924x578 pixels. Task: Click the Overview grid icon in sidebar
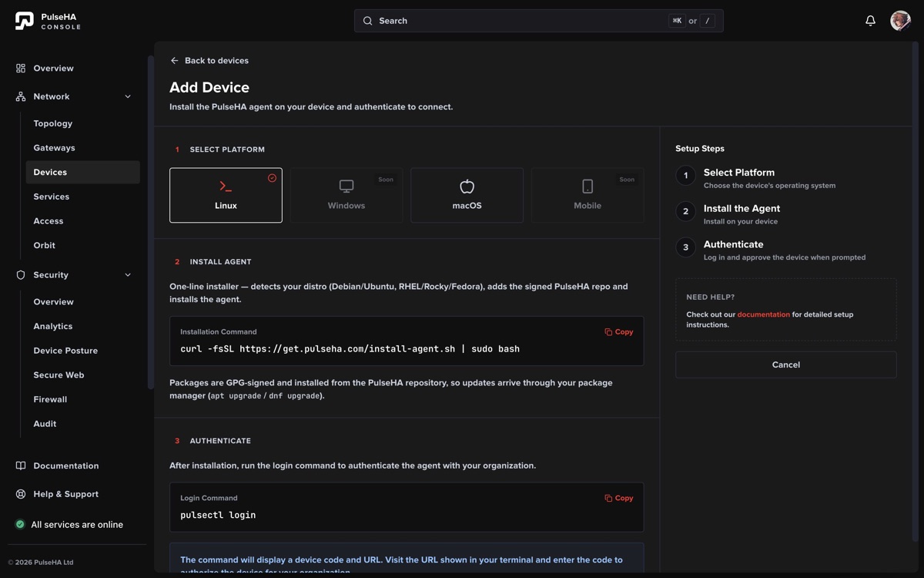[x=21, y=69]
